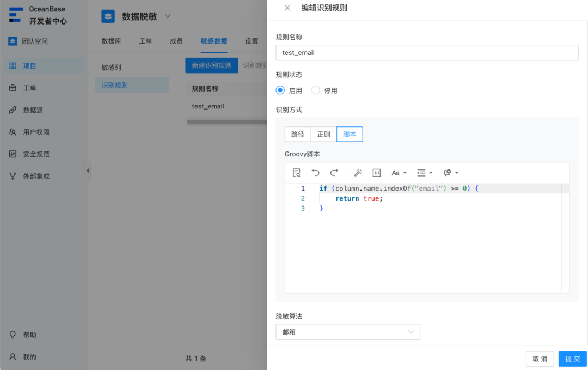Switch rule status to 停用

[316, 90]
